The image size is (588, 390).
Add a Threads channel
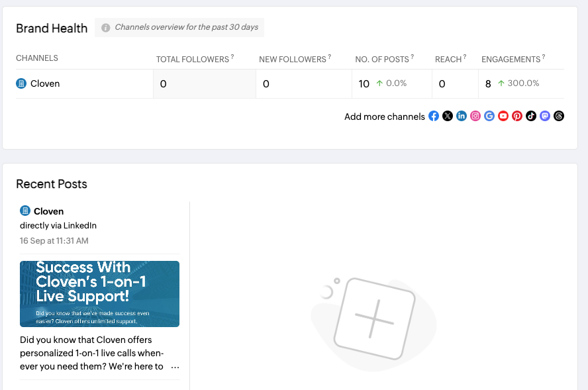coord(559,116)
